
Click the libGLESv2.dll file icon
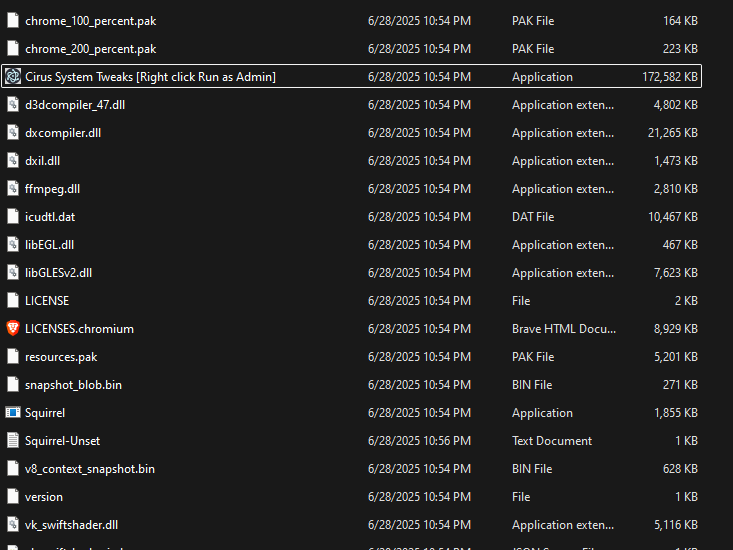tap(13, 273)
